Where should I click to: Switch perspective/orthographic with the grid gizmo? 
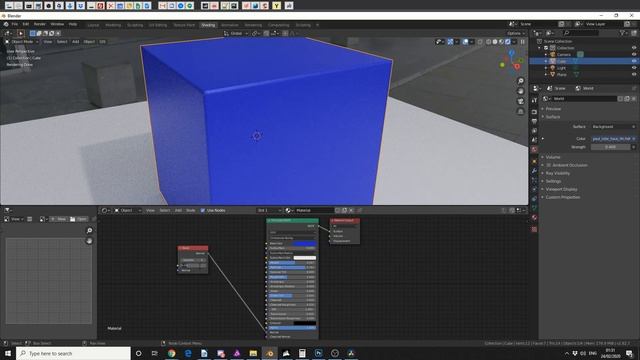tap(520, 111)
